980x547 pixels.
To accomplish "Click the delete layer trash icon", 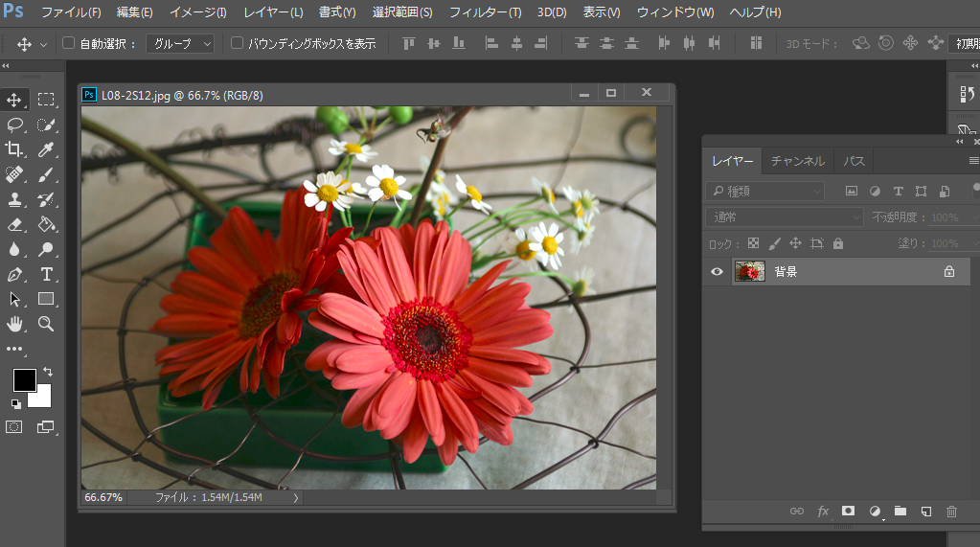I will pos(951,512).
